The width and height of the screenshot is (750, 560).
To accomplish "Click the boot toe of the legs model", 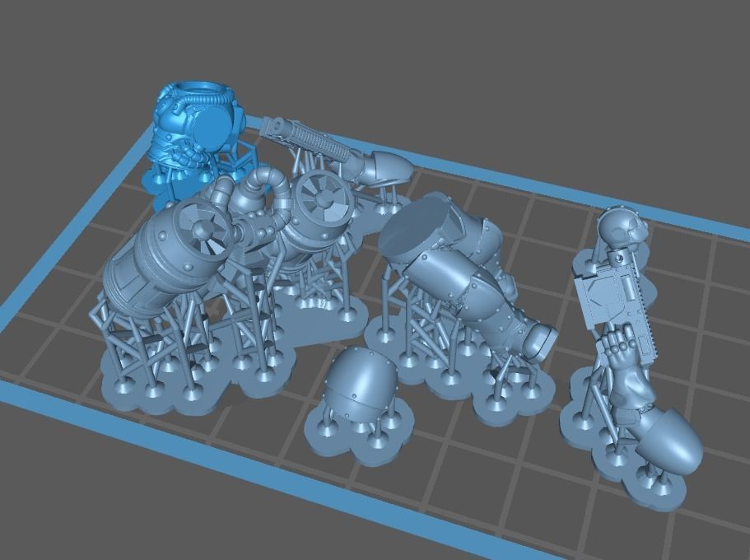I will pos(539,339).
